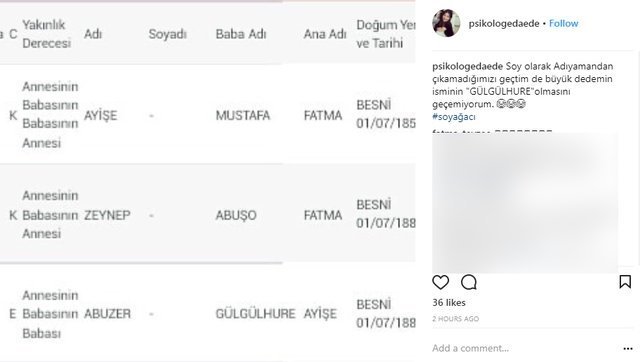
Task: Select the Baba Adı column header
Action: [241, 34]
